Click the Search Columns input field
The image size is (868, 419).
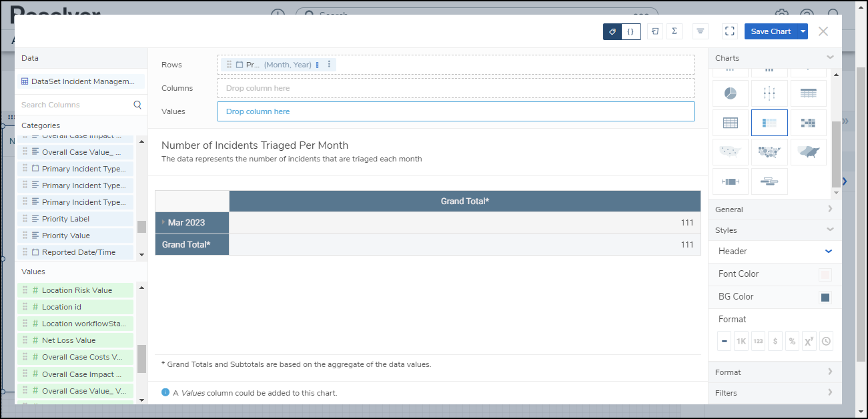point(75,105)
